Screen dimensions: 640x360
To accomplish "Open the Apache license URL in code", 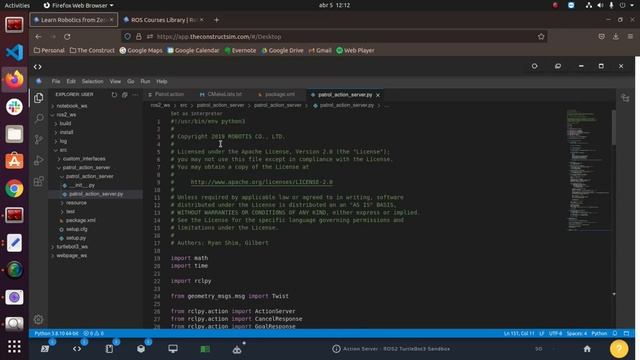I will tap(262, 182).
